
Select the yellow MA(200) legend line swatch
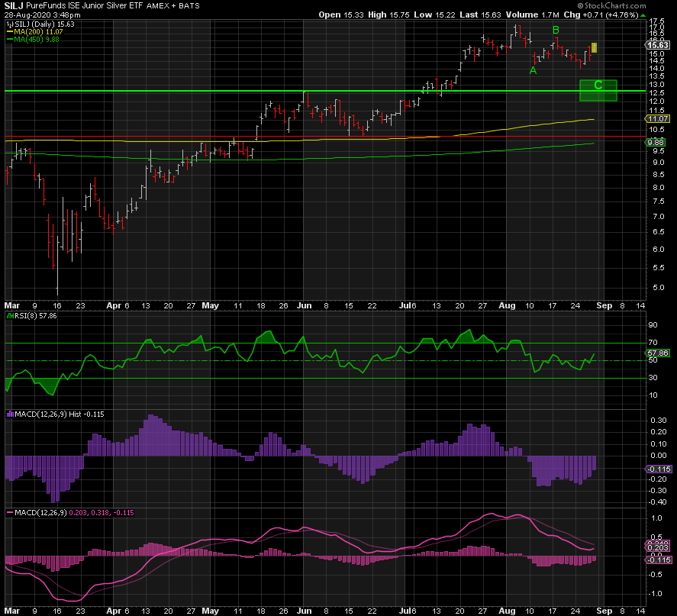10,32
